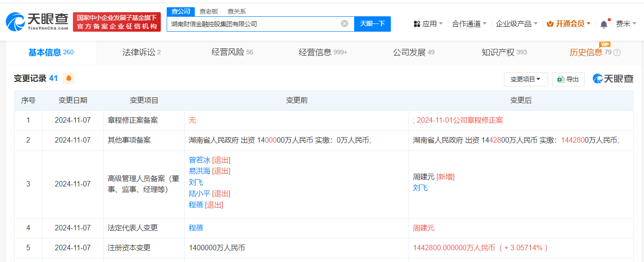This screenshot has width=644, height=262.
Task: Click the help question mark beside 历史信息
Action: click(617, 52)
